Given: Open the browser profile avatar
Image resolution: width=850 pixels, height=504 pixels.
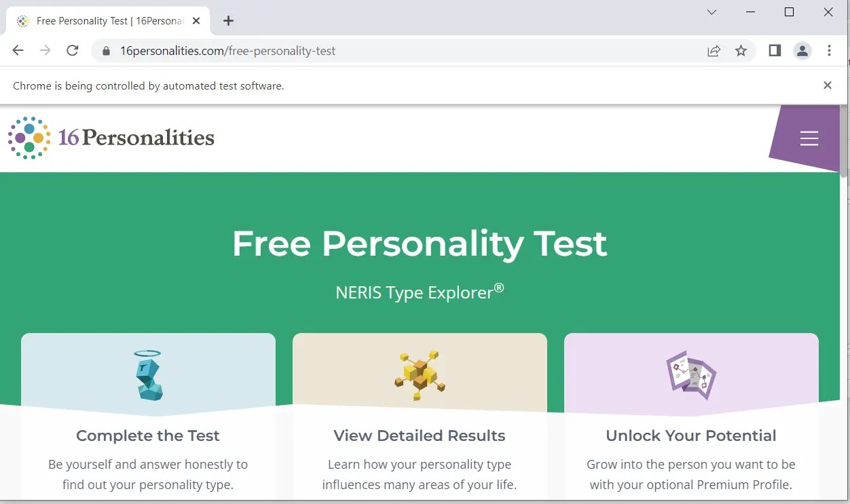Looking at the screenshot, I should click(802, 50).
